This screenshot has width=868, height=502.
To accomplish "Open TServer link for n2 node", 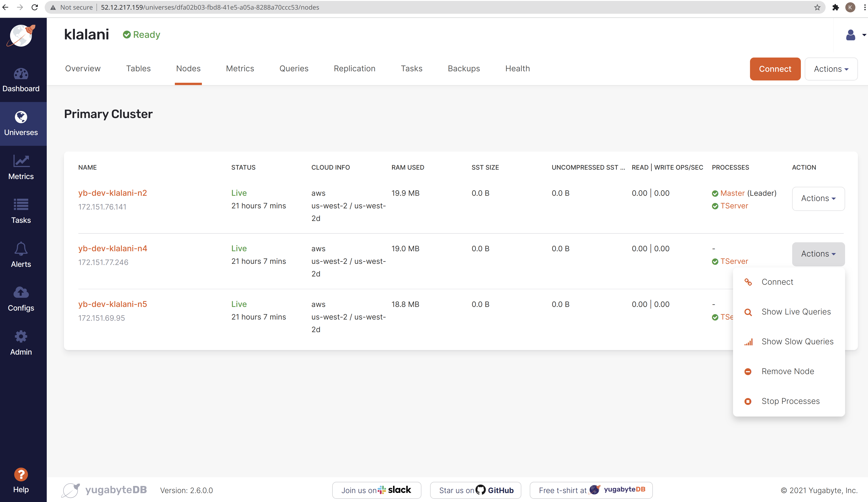I will coord(734,206).
